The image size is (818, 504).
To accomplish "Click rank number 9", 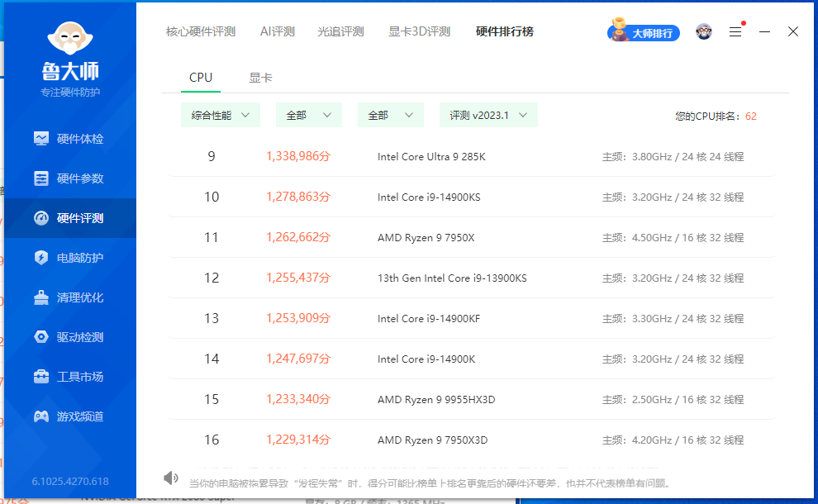I will 212,156.
